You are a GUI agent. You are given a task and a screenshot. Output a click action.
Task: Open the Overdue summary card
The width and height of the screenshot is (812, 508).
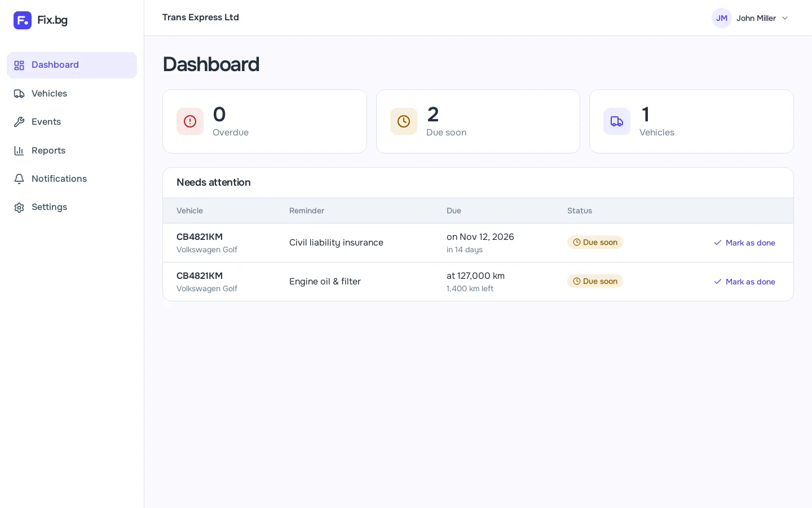tap(264, 121)
